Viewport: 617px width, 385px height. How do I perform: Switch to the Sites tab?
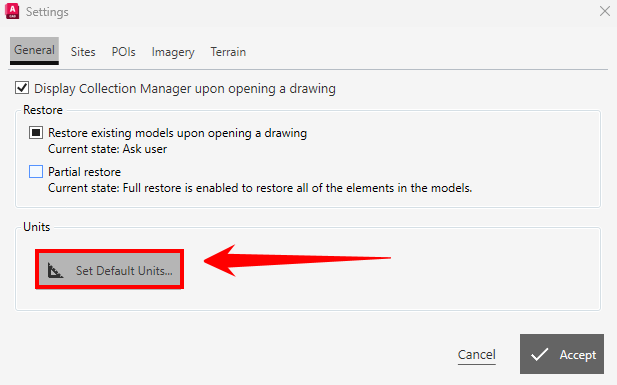pos(83,52)
